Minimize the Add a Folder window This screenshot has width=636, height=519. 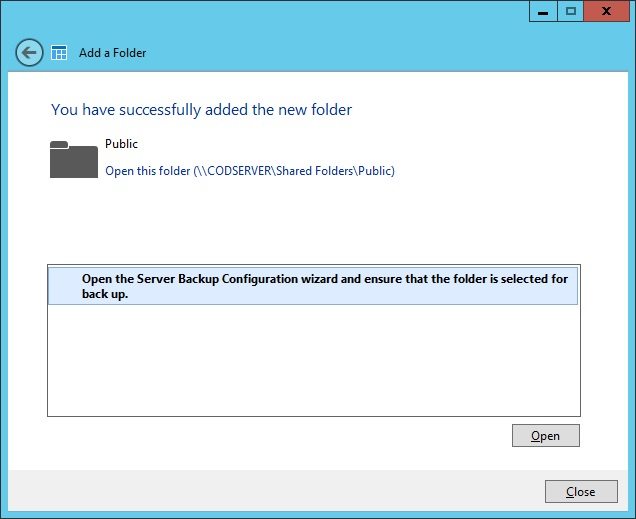[x=543, y=12]
